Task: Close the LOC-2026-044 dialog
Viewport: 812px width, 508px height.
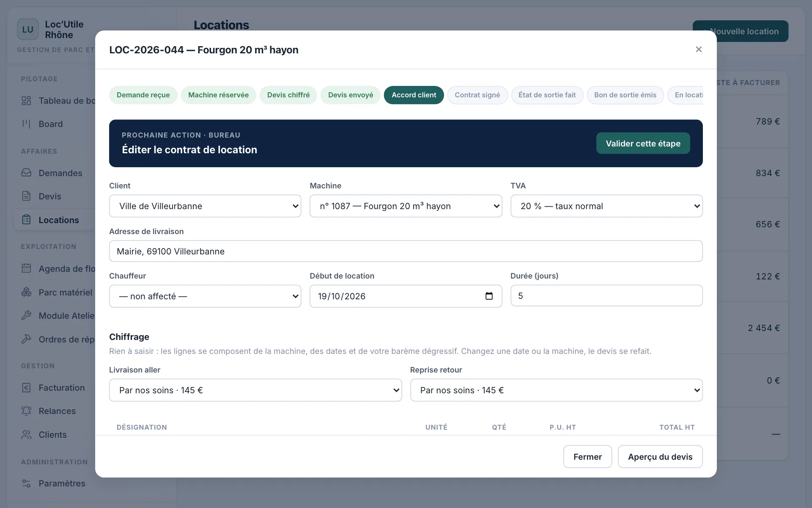Action: 699,50
